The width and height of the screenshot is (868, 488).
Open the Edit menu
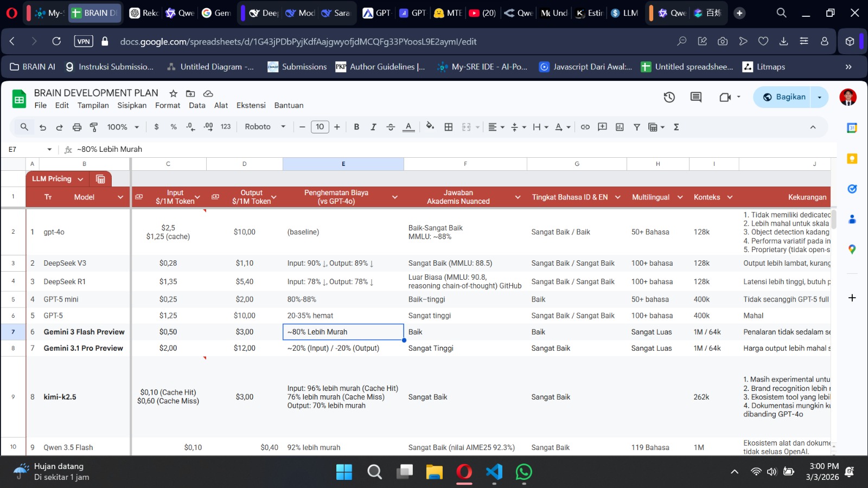point(62,105)
